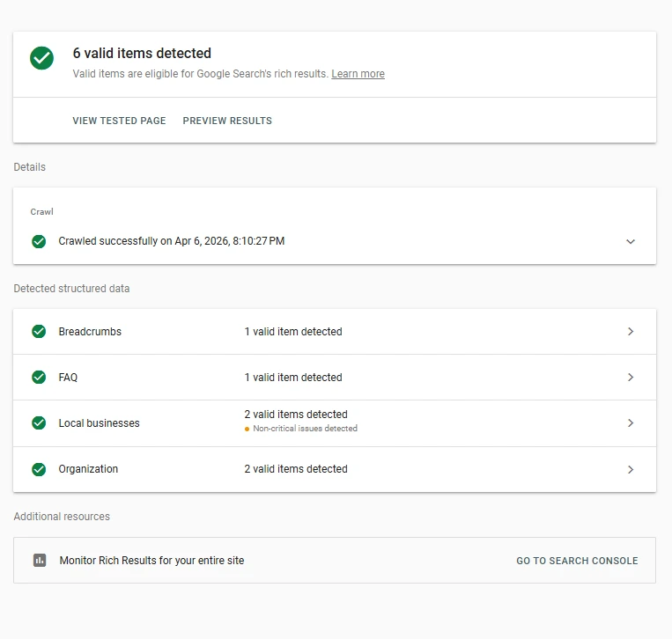Click the Search Console chart icon

click(x=40, y=560)
